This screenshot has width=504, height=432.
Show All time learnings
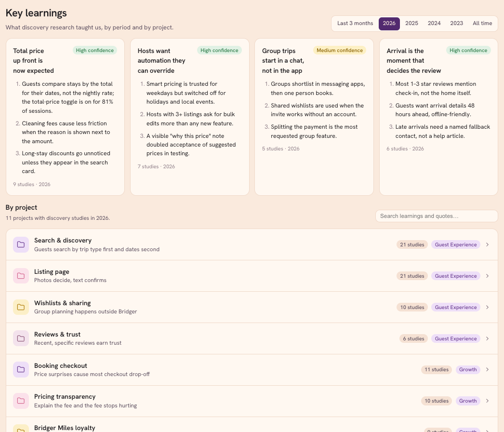pyautogui.click(x=482, y=24)
